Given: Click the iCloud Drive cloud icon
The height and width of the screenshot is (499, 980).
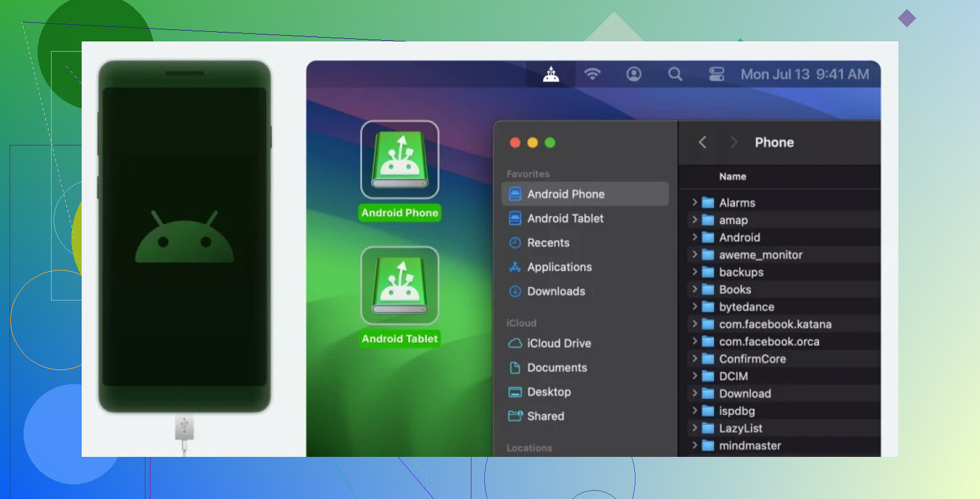Looking at the screenshot, I should click(x=515, y=343).
